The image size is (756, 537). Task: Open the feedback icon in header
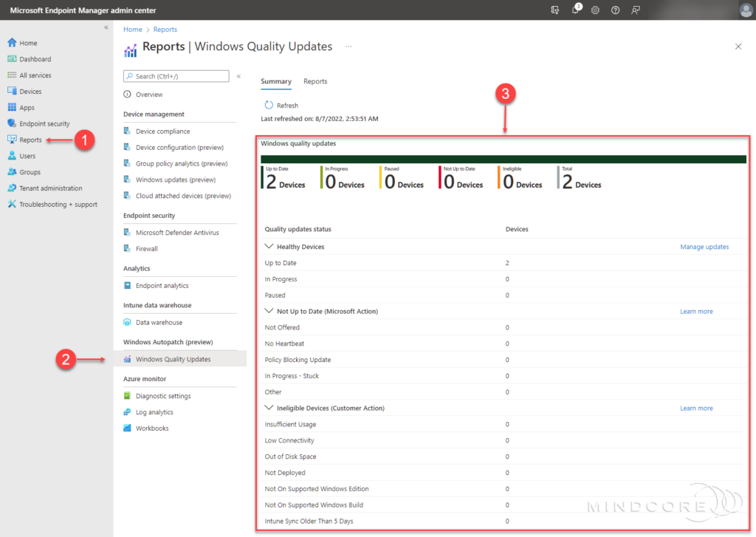click(x=635, y=10)
